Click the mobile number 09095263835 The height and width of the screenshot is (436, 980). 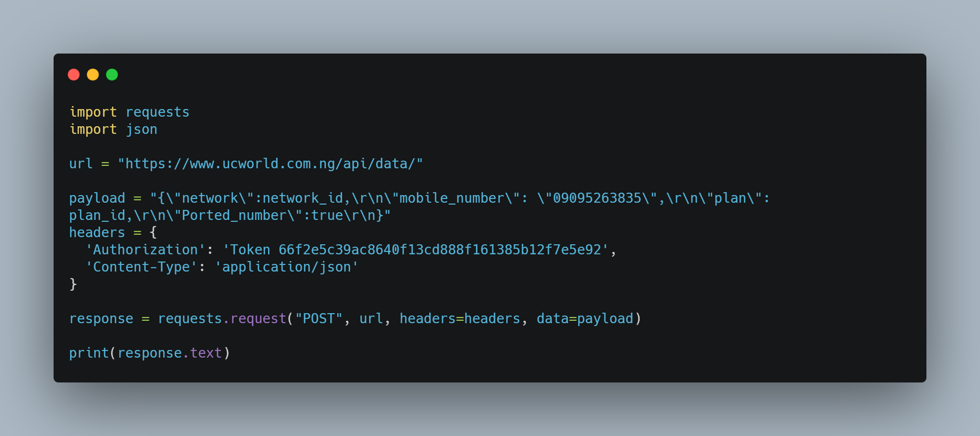[x=597, y=198]
